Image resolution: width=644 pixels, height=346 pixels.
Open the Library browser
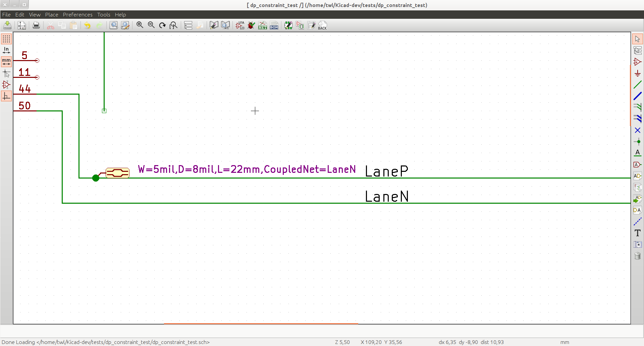[225, 25]
